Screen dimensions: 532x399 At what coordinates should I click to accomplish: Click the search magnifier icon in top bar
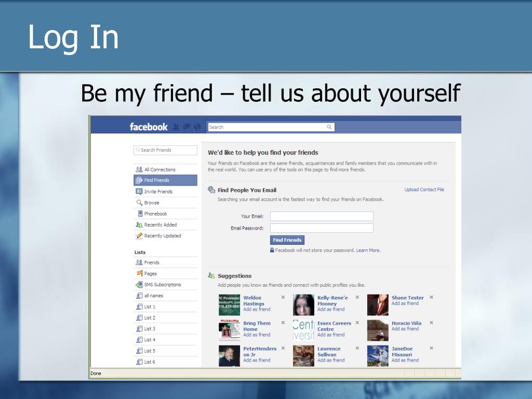[329, 127]
